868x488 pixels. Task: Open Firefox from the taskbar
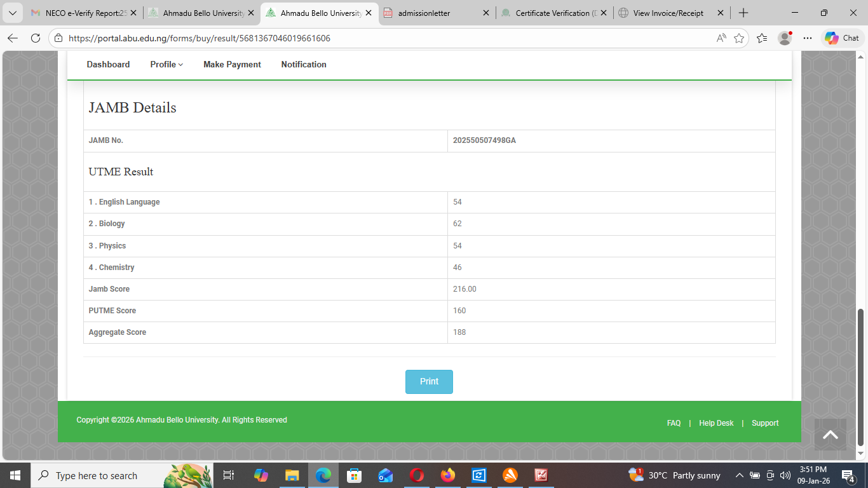[x=448, y=475]
